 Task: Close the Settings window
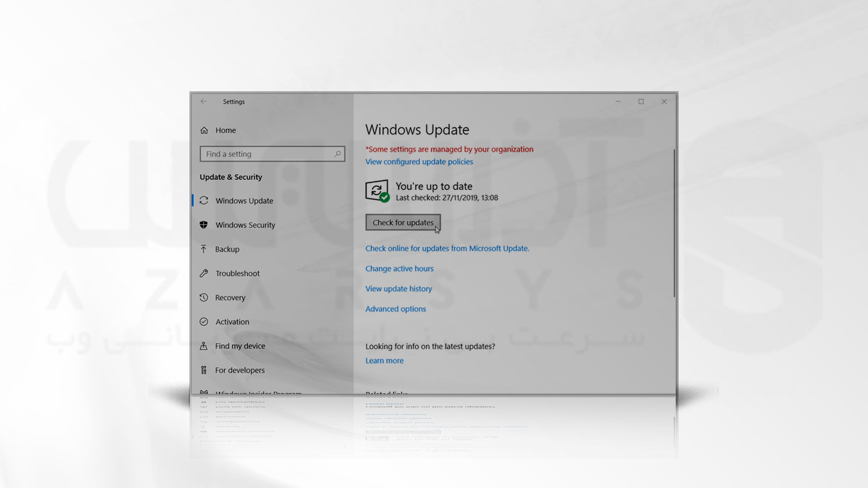pos(664,102)
